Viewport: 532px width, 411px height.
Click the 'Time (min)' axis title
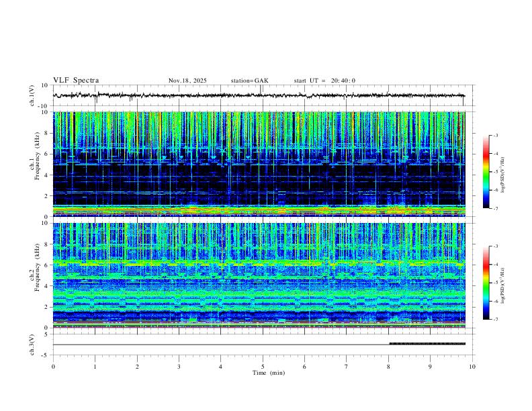coord(269,373)
